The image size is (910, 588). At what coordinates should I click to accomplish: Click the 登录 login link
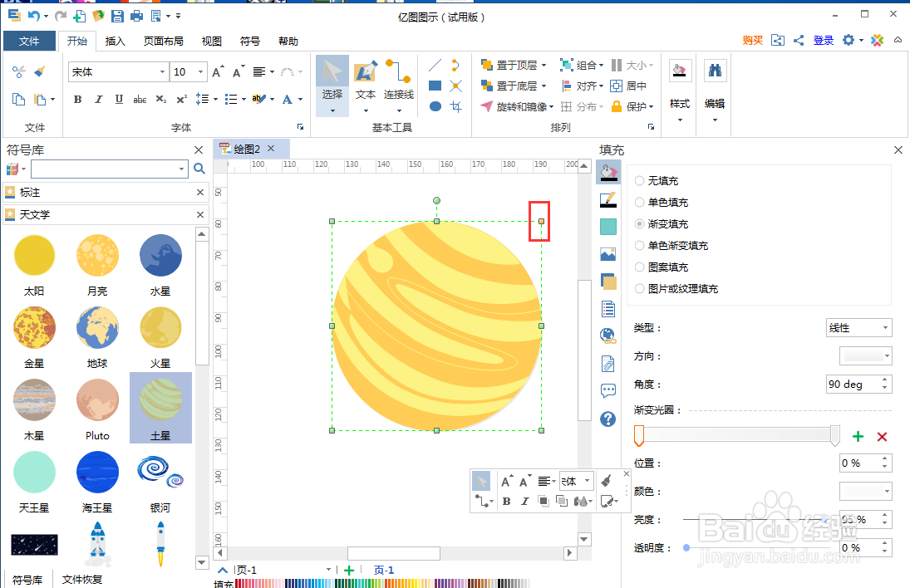click(823, 40)
